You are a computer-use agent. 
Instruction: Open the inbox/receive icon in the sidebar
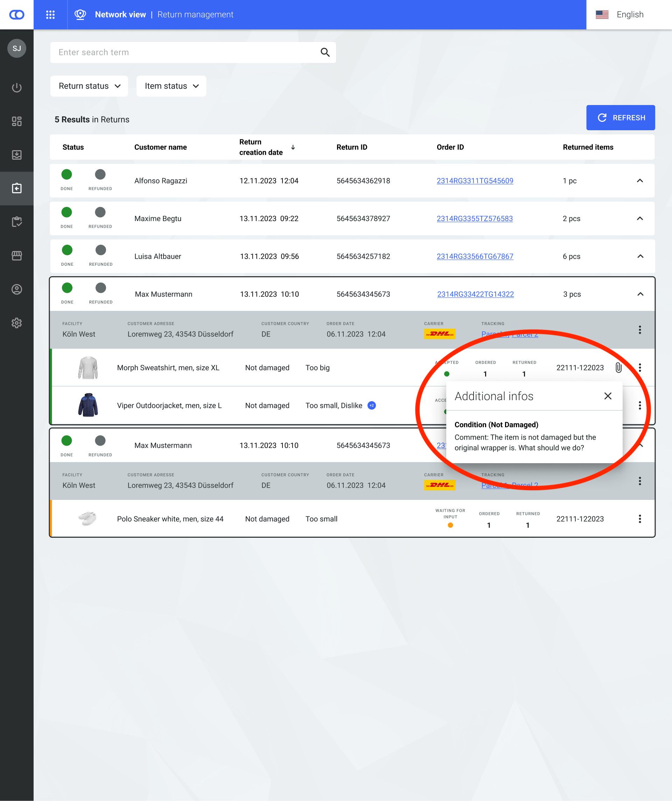click(x=16, y=155)
